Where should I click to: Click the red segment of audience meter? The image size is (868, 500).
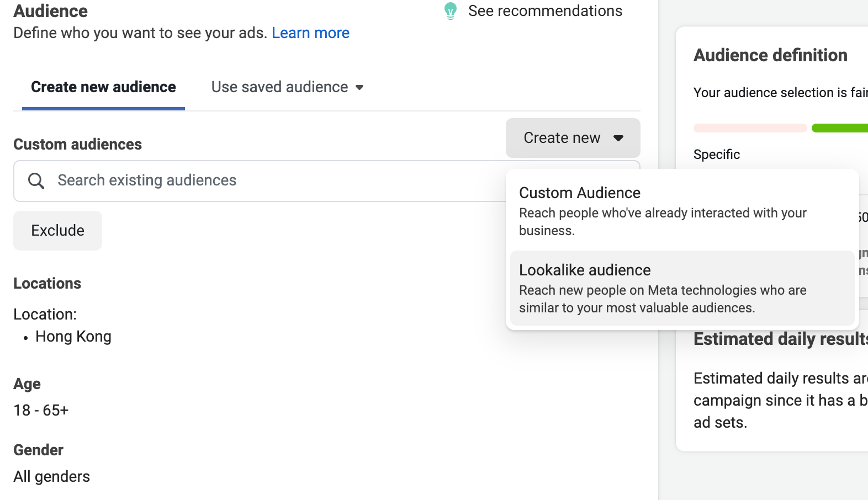click(750, 128)
